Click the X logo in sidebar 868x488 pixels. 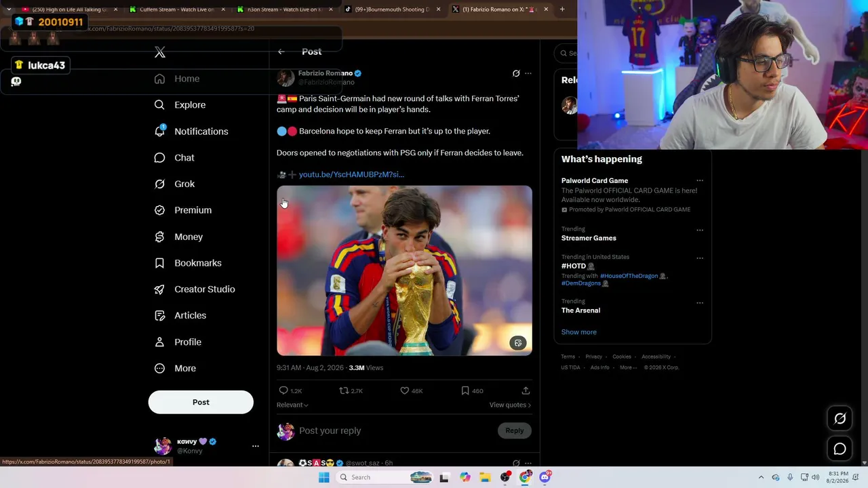coord(160,52)
